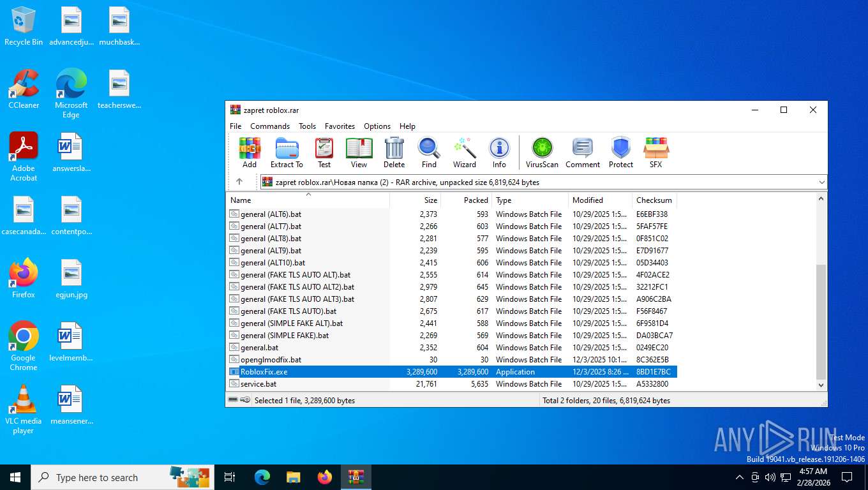Open Firefox from the taskbar
Viewport: 868px width, 490px height.
[x=325, y=477]
